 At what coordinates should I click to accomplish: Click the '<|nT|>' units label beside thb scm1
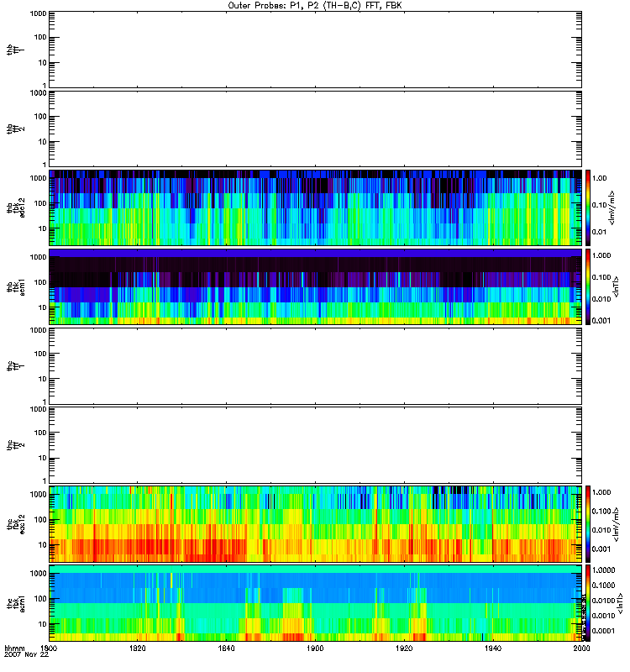click(x=617, y=286)
